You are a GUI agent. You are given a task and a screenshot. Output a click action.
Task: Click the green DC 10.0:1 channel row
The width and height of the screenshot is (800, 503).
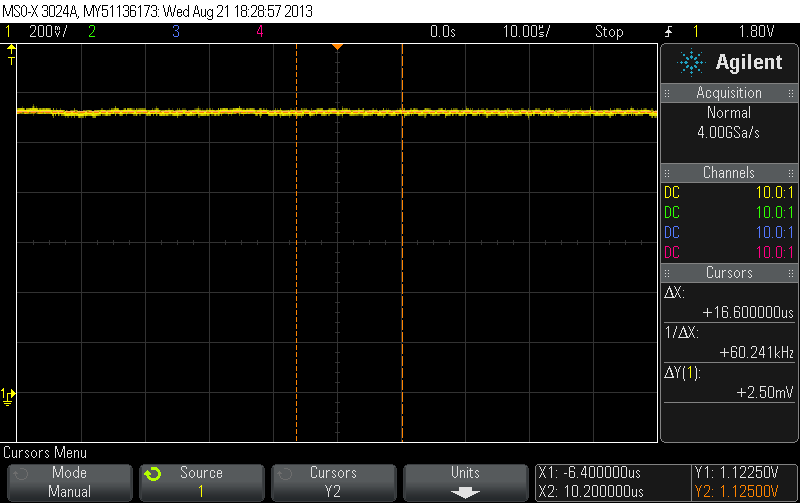coord(729,213)
